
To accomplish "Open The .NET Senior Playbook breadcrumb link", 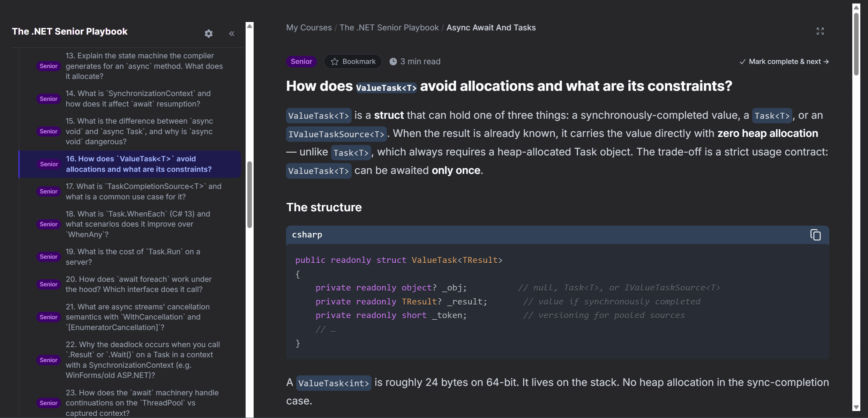I will (x=389, y=28).
